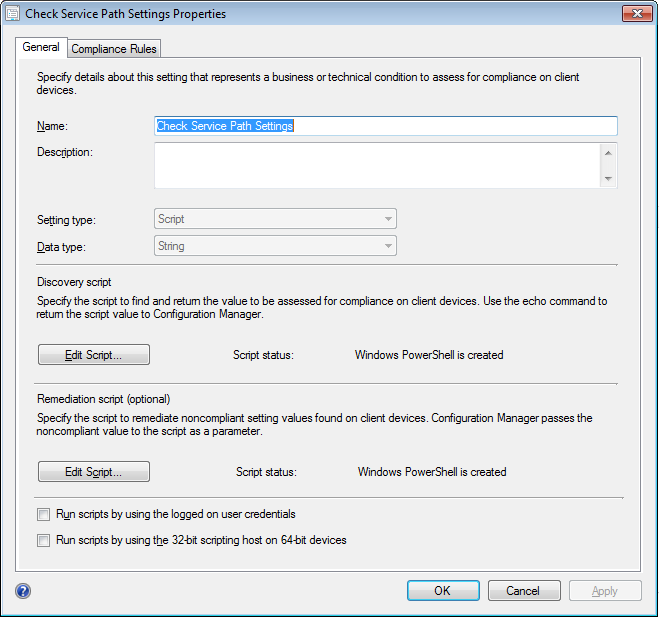This screenshot has width=659, height=617.
Task: Click the 'Description:' label
Action: point(65,152)
